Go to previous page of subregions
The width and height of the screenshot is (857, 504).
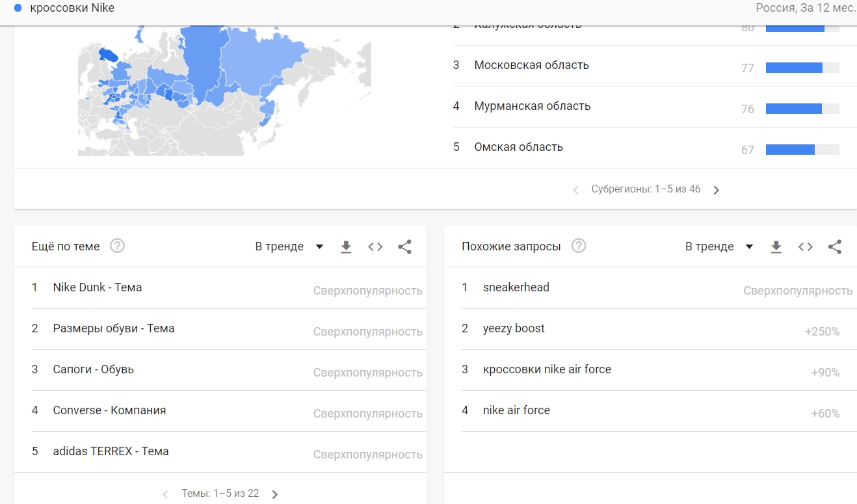click(x=575, y=190)
